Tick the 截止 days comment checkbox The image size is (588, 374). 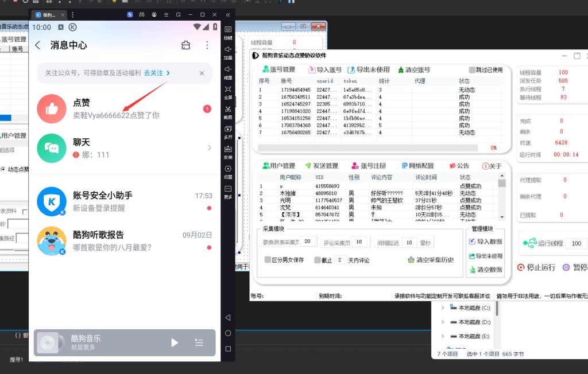[318, 260]
